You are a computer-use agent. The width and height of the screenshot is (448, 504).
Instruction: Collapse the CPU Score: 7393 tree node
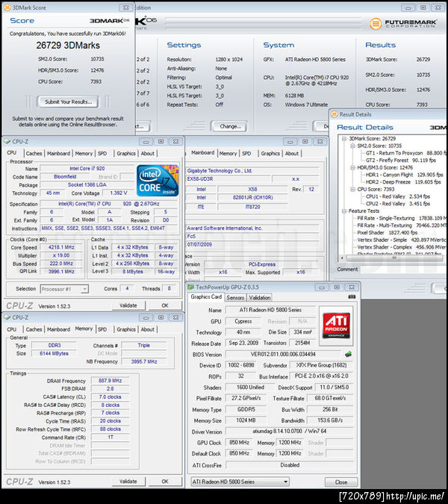click(352, 190)
